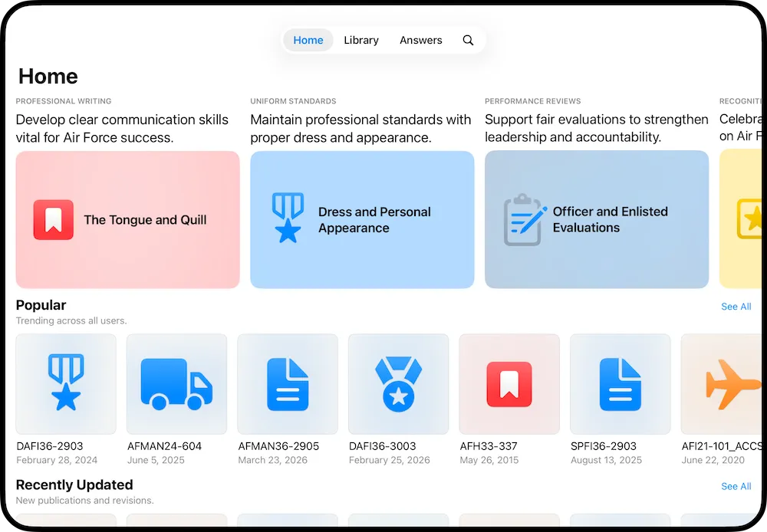Click the AFH33-337 publication title
Viewport: 767px width, 532px height.
pos(489,446)
